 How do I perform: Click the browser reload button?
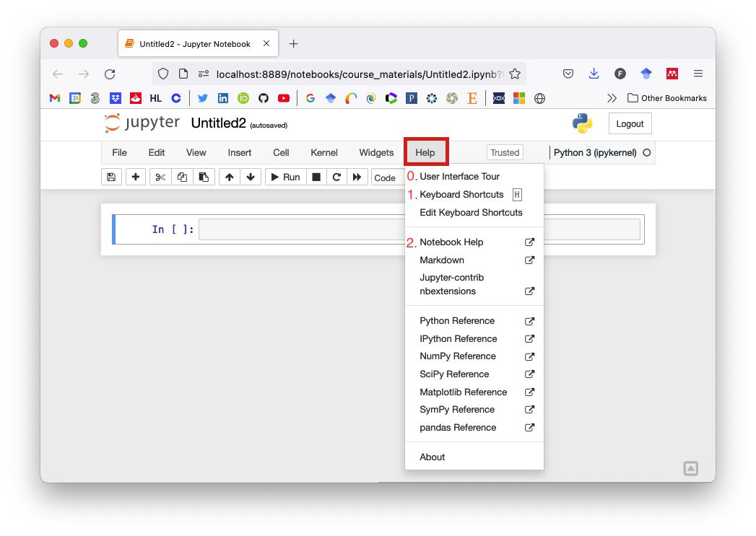(110, 74)
